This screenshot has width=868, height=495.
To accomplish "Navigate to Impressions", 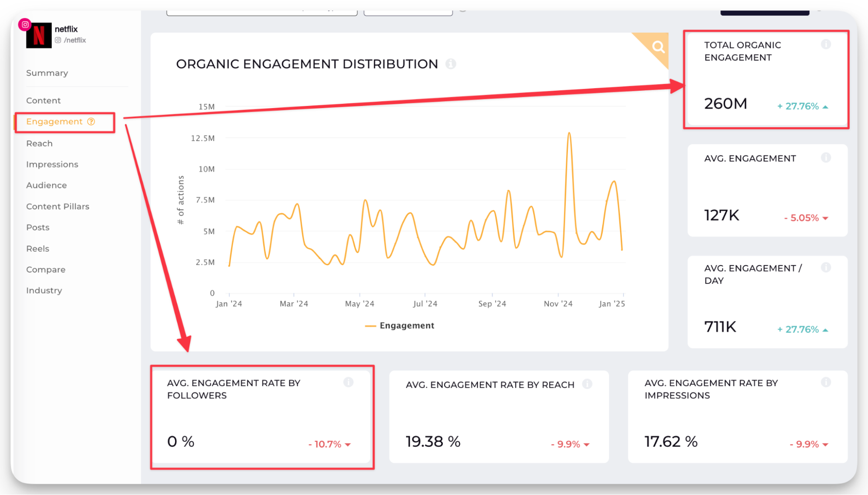I will 52,164.
